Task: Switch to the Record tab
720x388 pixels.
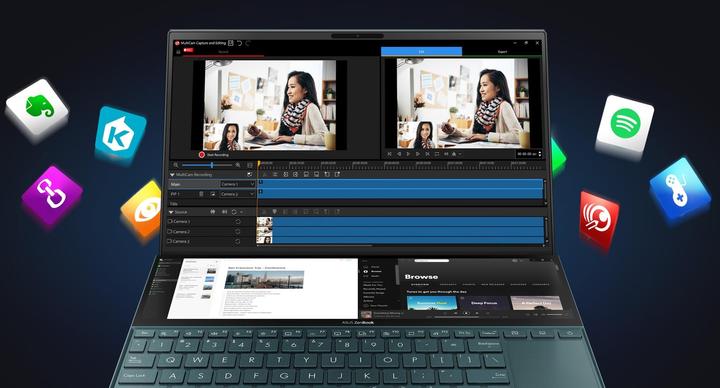Action: pos(224,52)
